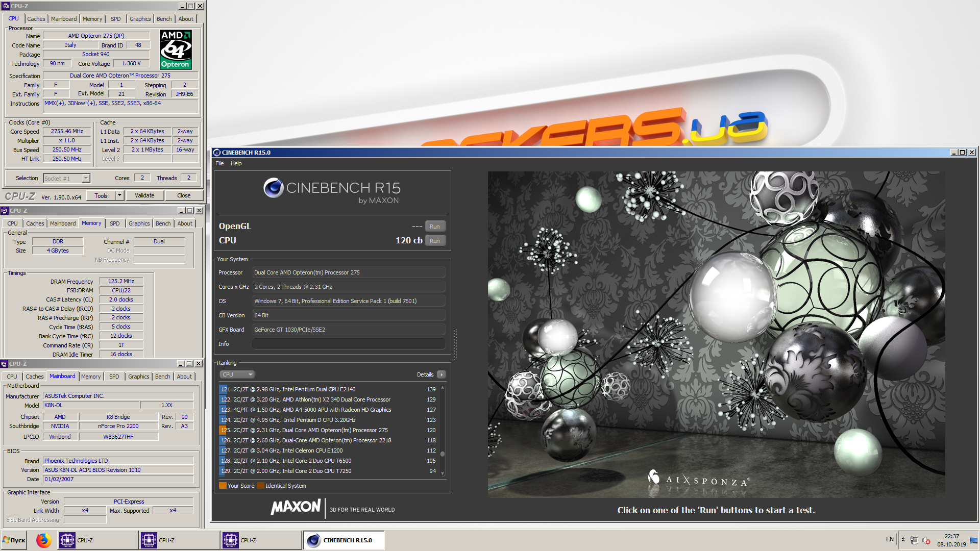The image size is (980, 551).
Task: Run the CPU benchmark
Action: click(x=435, y=241)
